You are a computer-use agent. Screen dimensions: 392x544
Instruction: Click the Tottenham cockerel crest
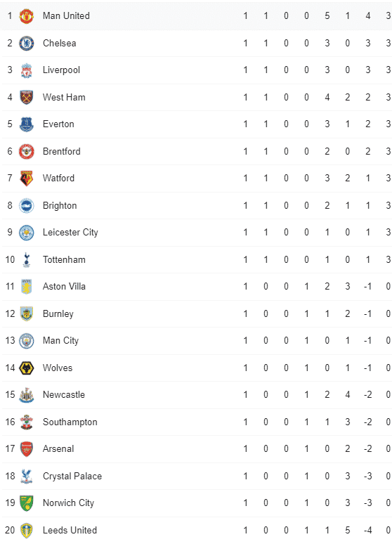(x=27, y=260)
